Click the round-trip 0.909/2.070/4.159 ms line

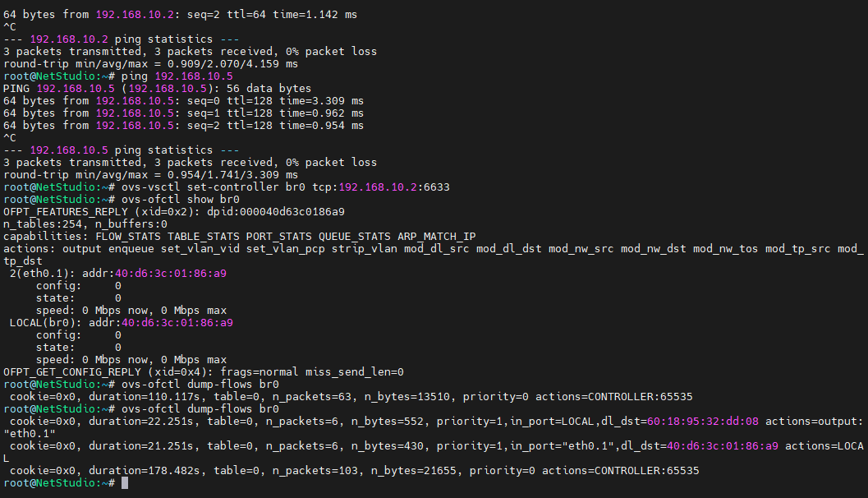[x=150, y=63]
